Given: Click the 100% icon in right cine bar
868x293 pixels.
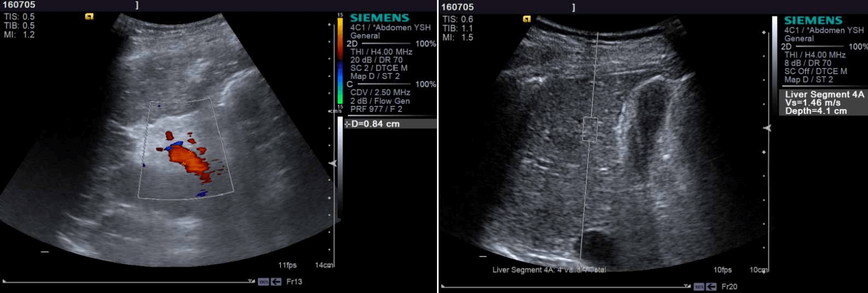Looking at the screenshot, I should pyautogui.click(x=698, y=286).
